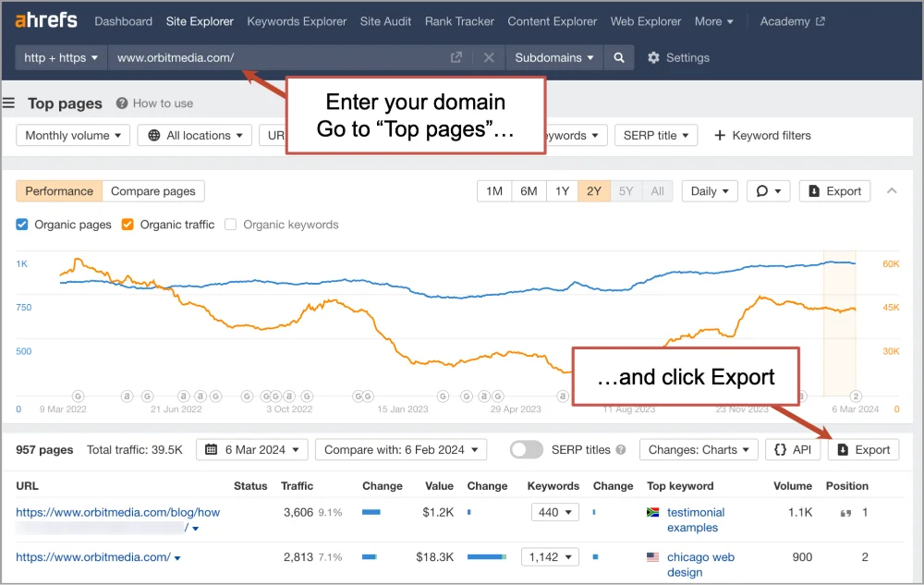This screenshot has width=924, height=585.
Task: Select the 6M time range
Action: (529, 191)
